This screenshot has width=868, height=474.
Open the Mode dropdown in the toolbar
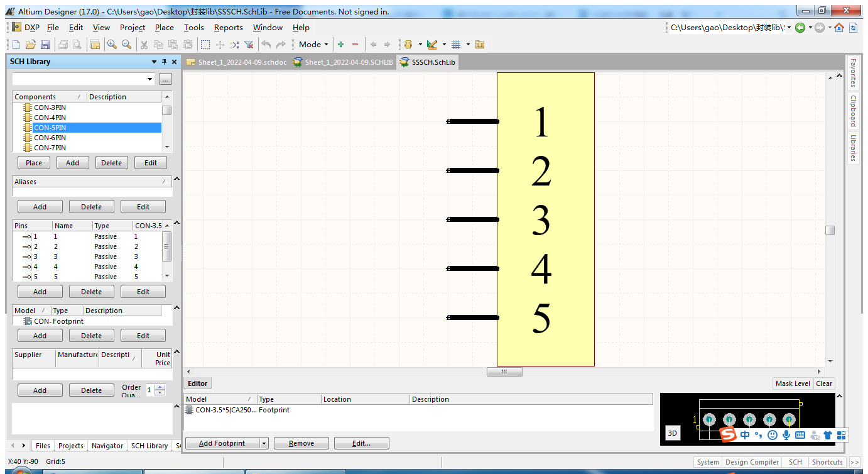(313, 45)
